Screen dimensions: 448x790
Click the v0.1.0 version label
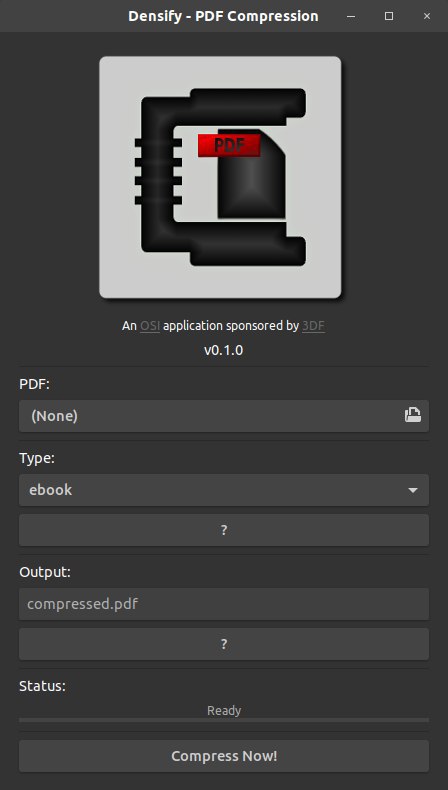pos(223,350)
